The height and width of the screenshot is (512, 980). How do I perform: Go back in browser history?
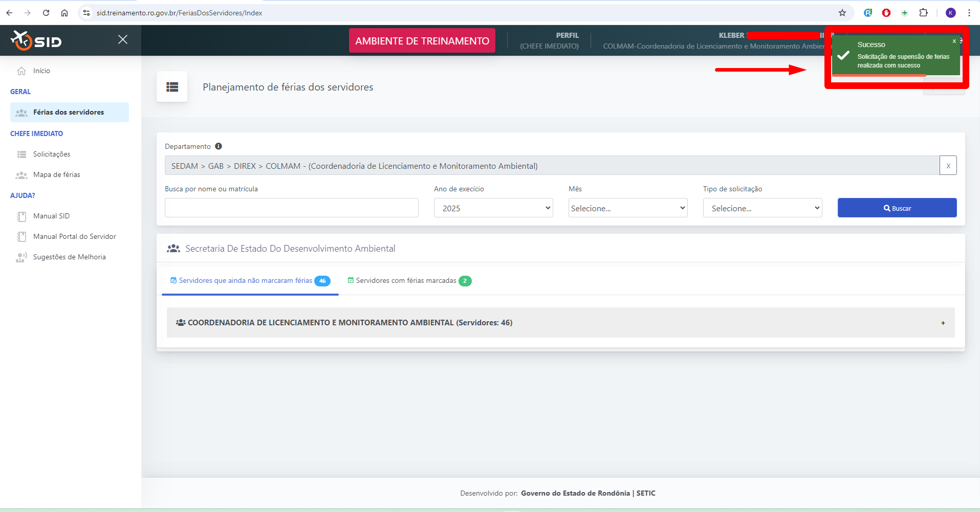9,13
